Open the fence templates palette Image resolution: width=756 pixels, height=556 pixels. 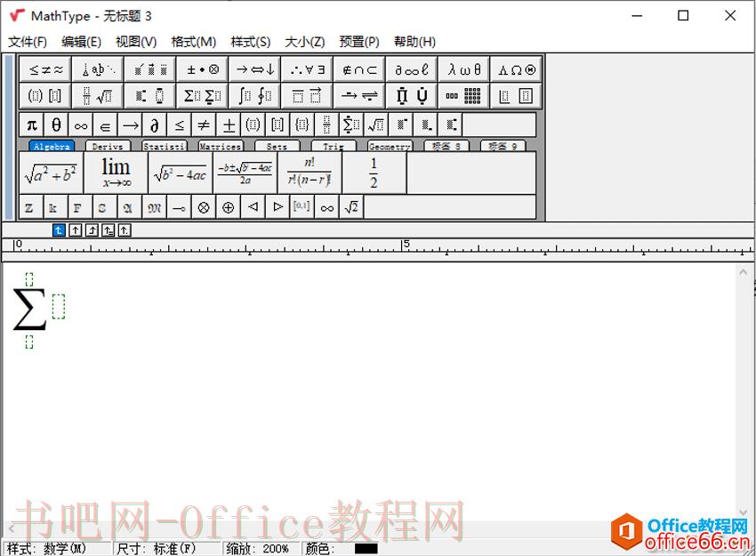(45, 95)
